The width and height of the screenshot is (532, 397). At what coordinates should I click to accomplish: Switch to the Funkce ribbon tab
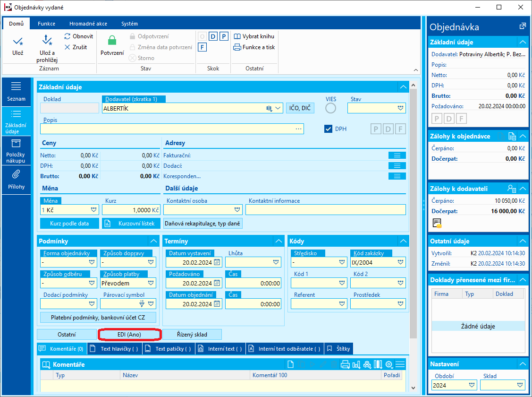tap(47, 24)
